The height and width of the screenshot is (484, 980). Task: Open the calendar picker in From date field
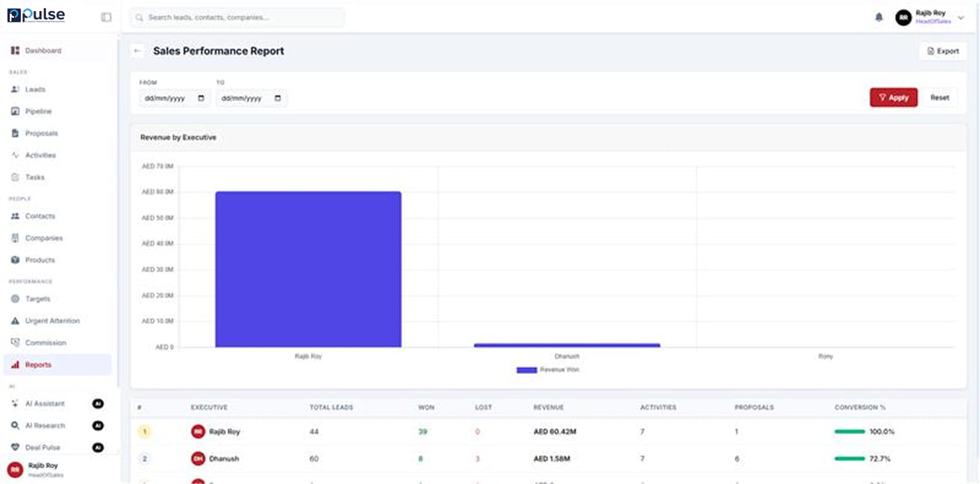(202, 98)
